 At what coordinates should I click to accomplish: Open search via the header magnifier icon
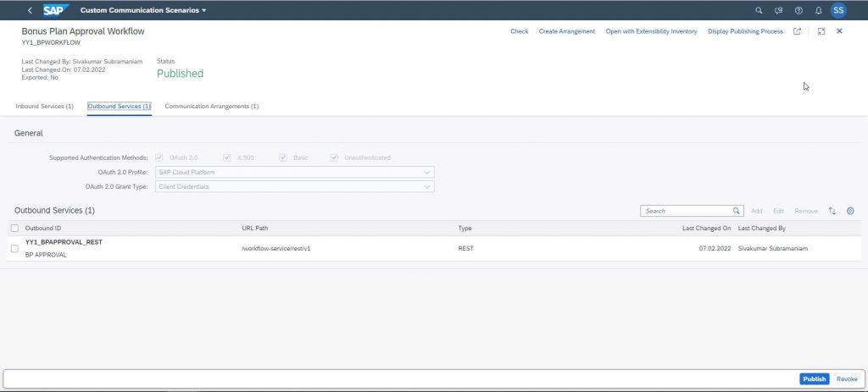coord(759,10)
